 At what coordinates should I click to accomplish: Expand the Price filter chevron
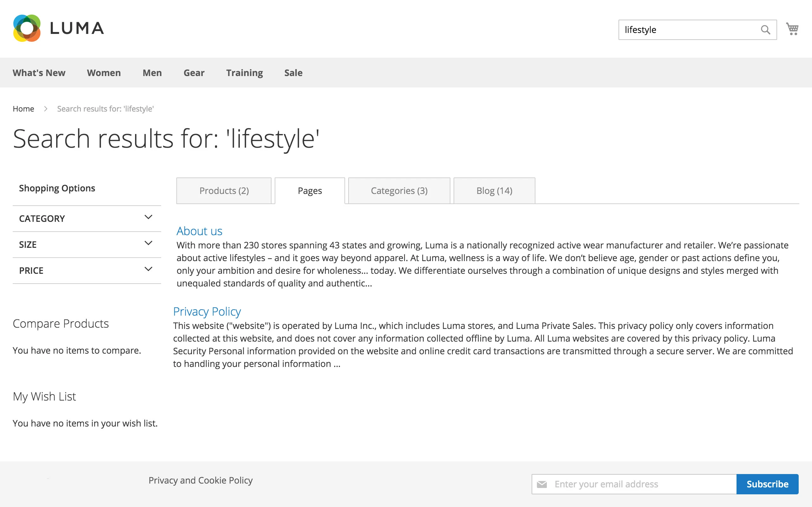click(x=148, y=269)
